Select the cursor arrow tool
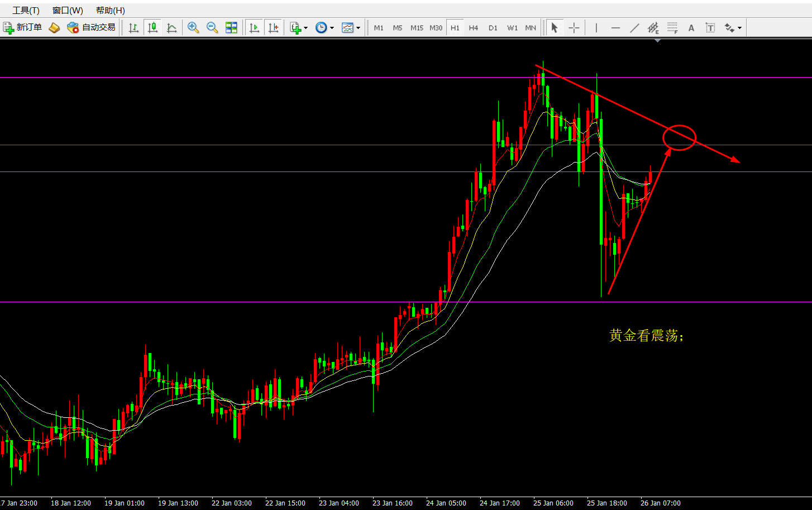Image resolution: width=812 pixels, height=510 pixels. click(555, 27)
